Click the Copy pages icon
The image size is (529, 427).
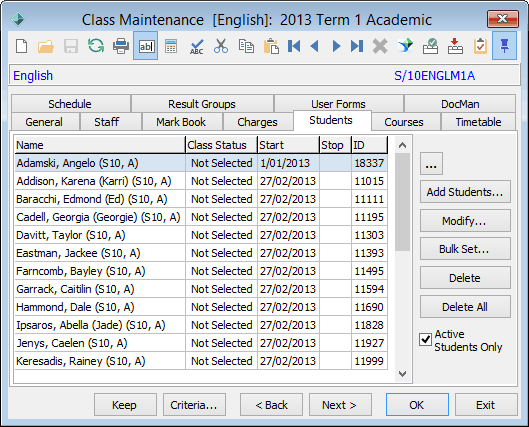tap(246, 46)
